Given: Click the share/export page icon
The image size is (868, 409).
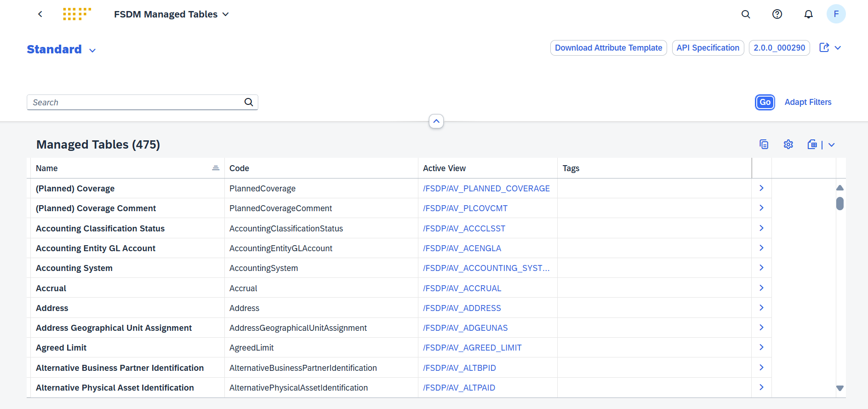Looking at the screenshot, I should click(x=824, y=48).
